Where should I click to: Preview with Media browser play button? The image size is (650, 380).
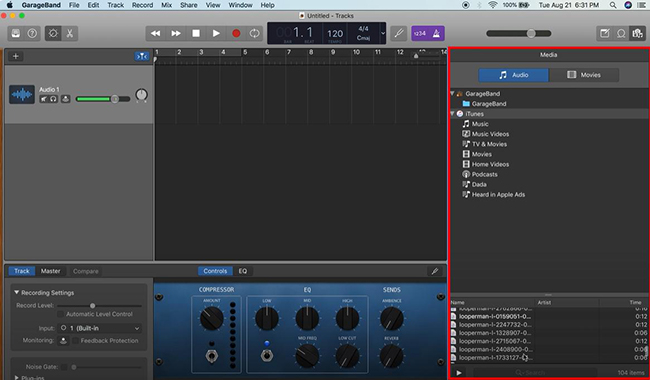click(x=459, y=373)
